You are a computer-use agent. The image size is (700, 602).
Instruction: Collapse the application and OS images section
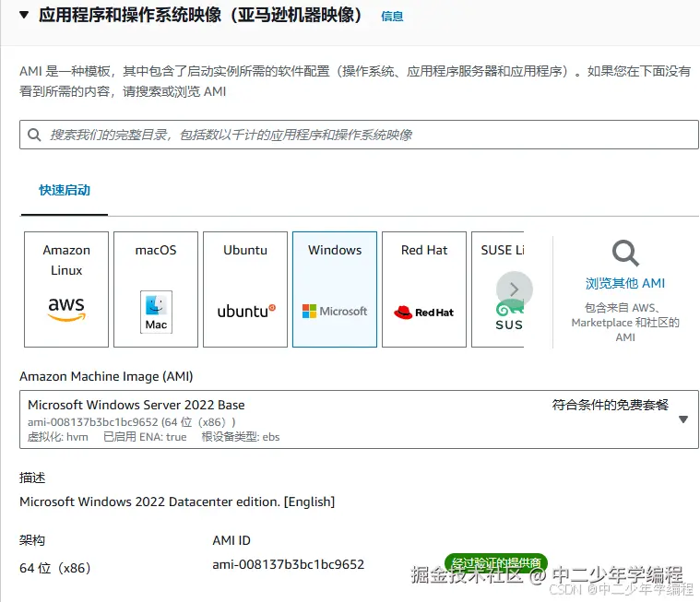coord(24,15)
